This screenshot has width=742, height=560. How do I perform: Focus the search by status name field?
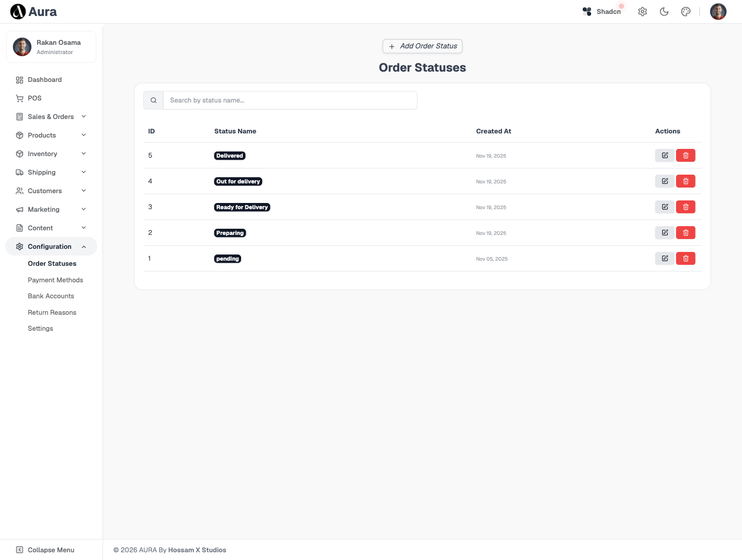coord(290,100)
